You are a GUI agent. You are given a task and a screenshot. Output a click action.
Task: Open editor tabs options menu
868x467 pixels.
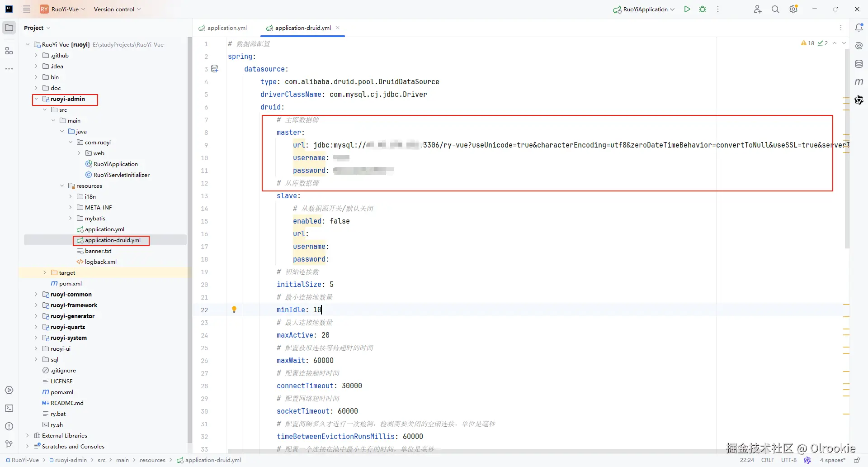[841, 28]
